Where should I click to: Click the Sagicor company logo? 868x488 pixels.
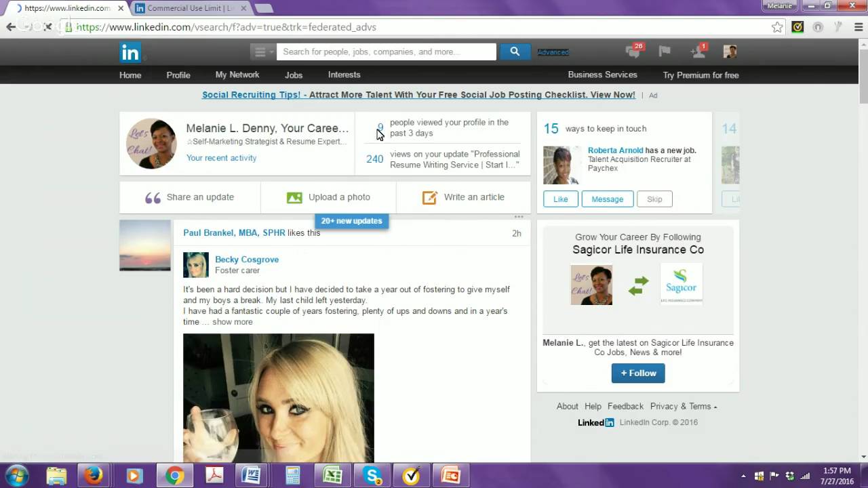click(681, 284)
